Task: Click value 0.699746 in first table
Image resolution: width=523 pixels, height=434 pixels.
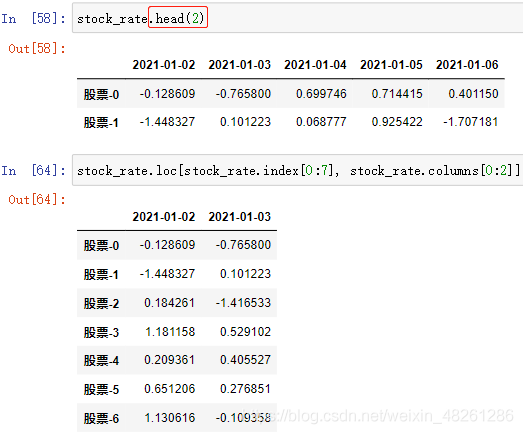Action: (321, 94)
